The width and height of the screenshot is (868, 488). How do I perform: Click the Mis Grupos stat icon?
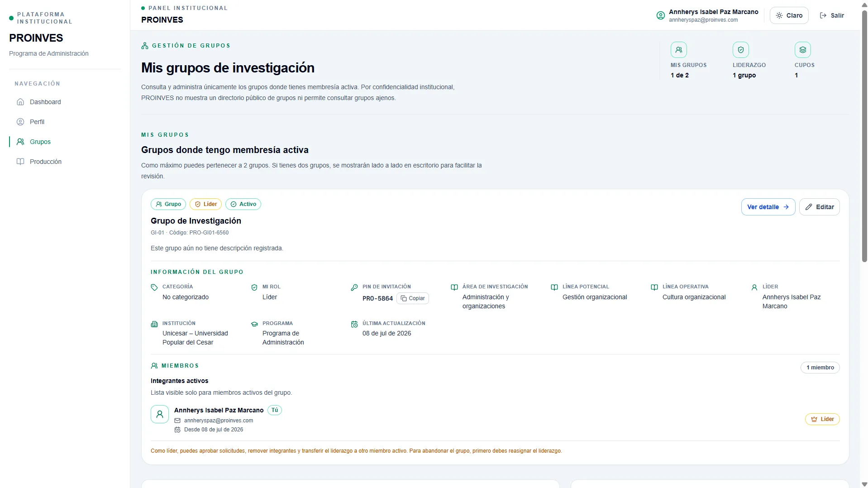[x=679, y=50]
